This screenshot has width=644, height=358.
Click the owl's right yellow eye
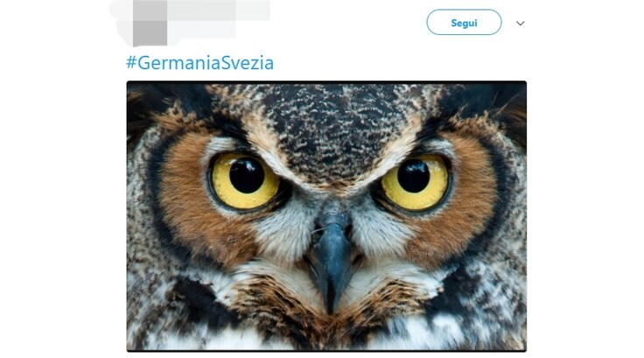[415, 182]
